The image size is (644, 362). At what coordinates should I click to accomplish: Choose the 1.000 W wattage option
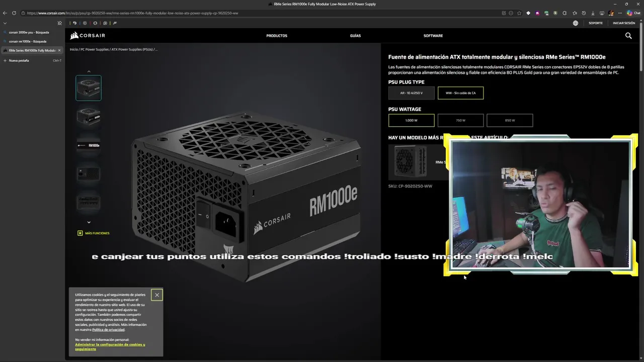tap(411, 120)
